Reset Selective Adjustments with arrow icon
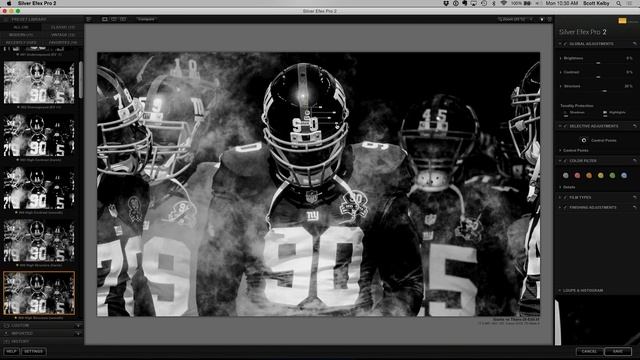 [634, 126]
